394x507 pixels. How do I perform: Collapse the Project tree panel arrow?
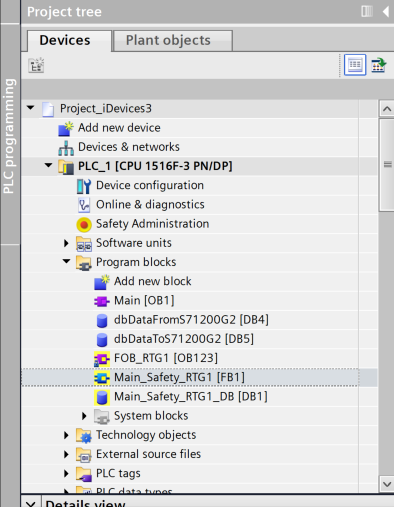coord(386,12)
